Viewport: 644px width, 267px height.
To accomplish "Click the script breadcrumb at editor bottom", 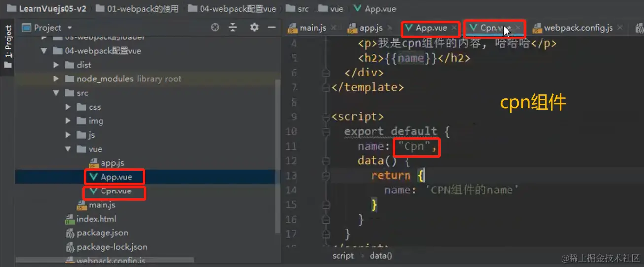I will [x=343, y=255].
